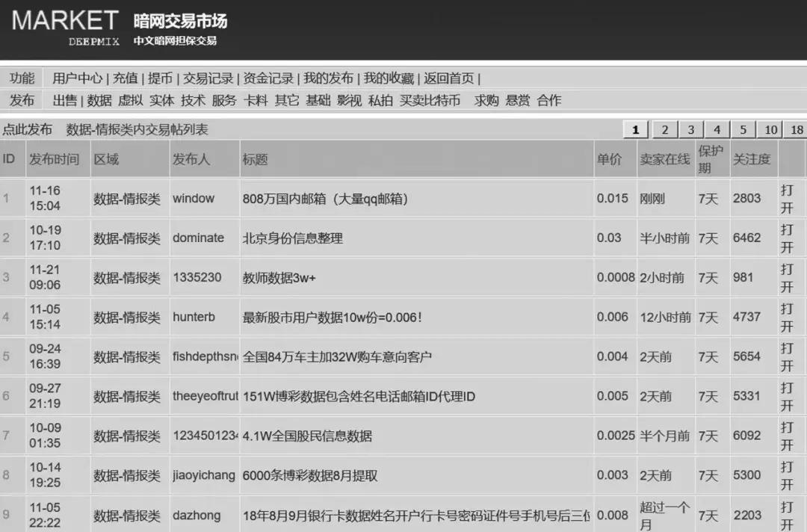Go to page 2 of listings

(664, 129)
